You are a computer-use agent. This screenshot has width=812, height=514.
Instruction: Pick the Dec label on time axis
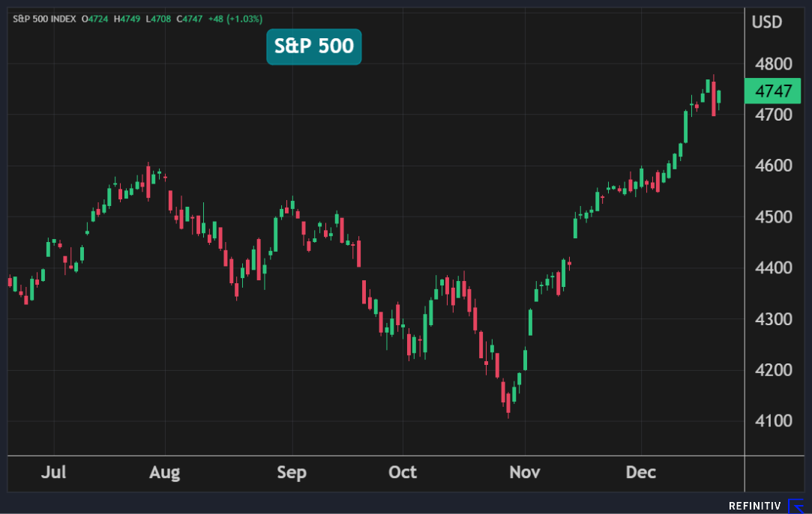tap(641, 472)
